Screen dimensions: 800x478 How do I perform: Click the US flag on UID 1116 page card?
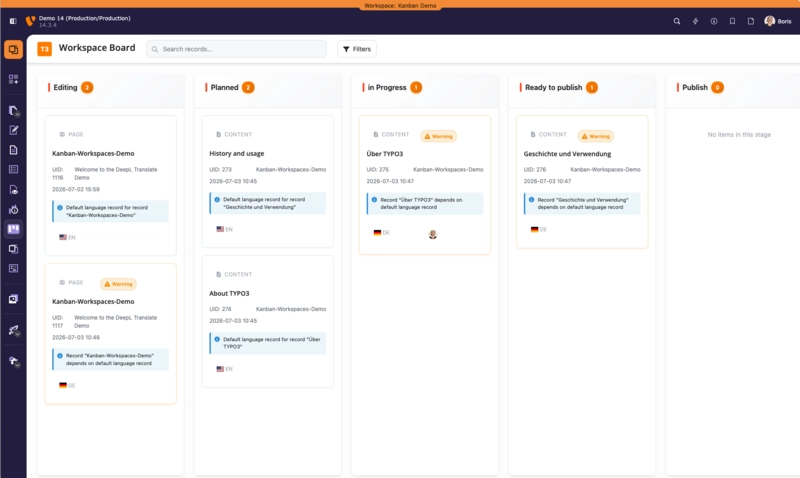point(63,237)
